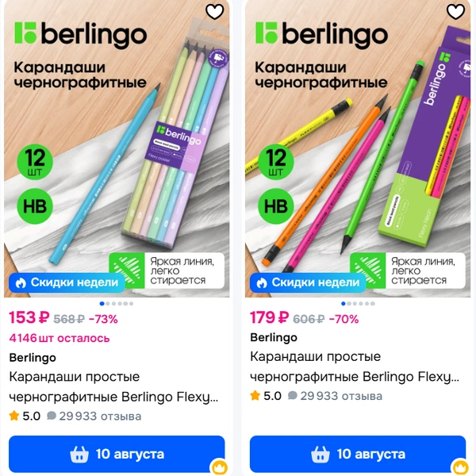
Task: Open Berlingo brand link on left card
Action: point(33,358)
